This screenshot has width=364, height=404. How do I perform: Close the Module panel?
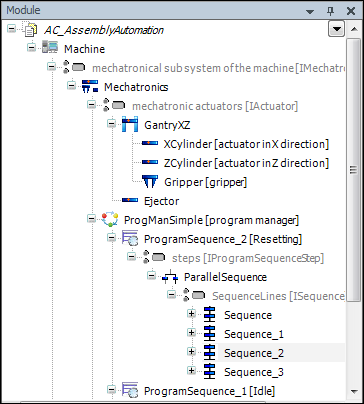coord(351,11)
